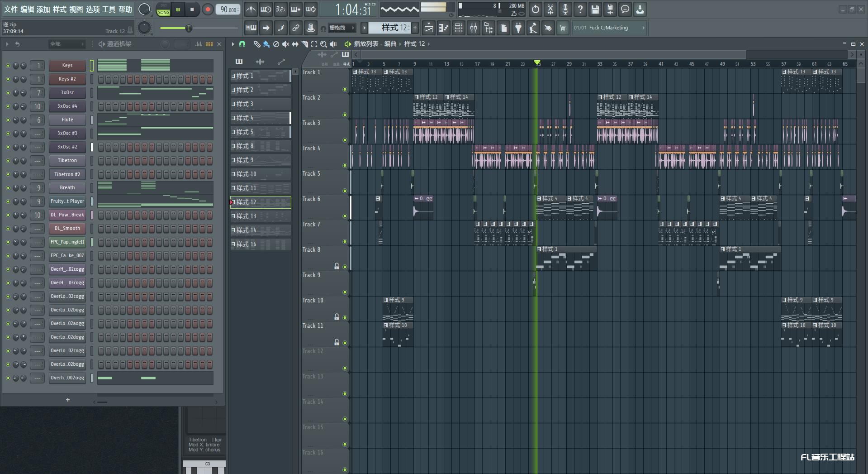The image size is (868, 474).
Task: Open the shopping cart content library
Action: [563, 28]
